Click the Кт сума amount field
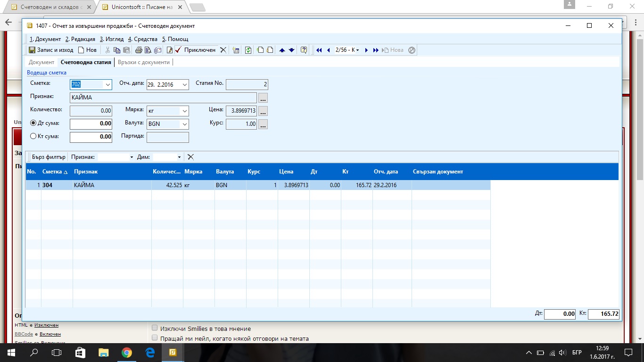 coord(91,137)
